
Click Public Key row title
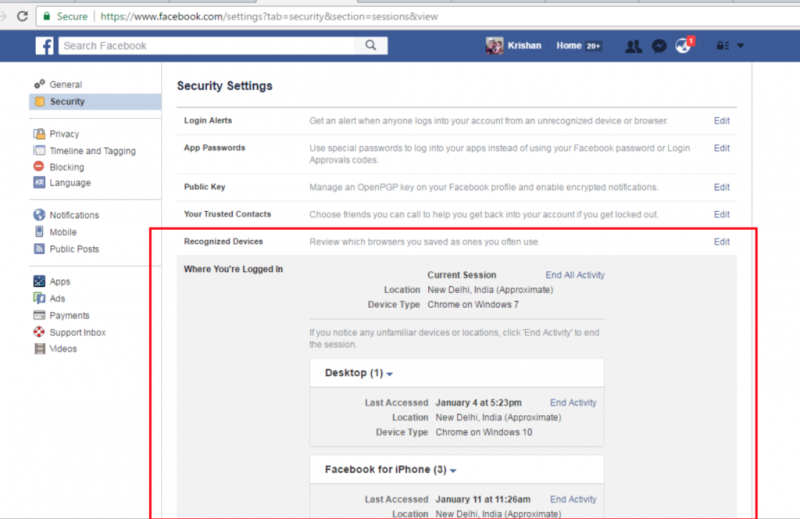click(x=204, y=187)
